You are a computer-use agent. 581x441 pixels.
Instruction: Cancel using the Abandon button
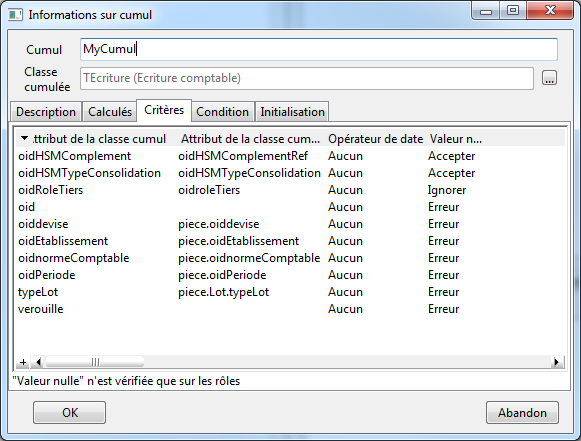pyautogui.click(x=522, y=412)
